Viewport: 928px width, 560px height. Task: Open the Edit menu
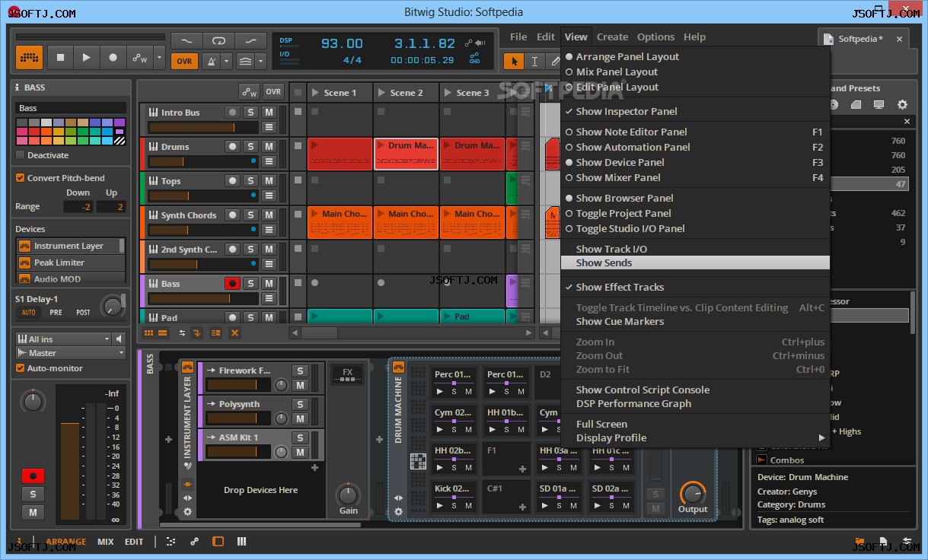[546, 37]
